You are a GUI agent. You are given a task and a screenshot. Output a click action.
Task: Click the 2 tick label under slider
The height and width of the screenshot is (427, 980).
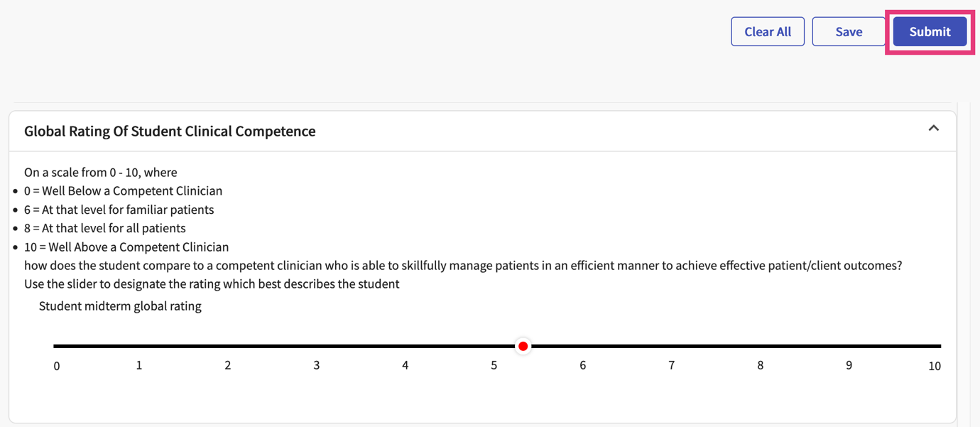pyautogui.click(x=228, y=365)
